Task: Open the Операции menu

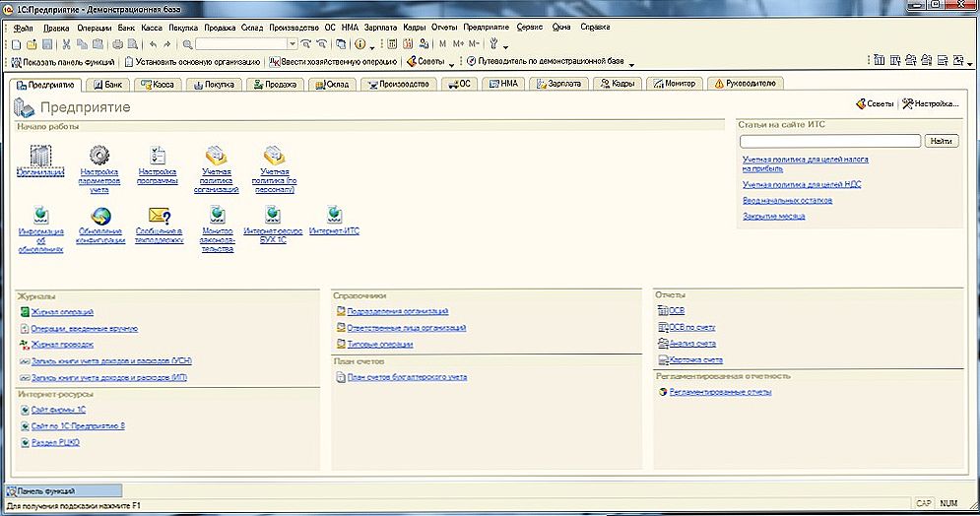Action: 95,28
